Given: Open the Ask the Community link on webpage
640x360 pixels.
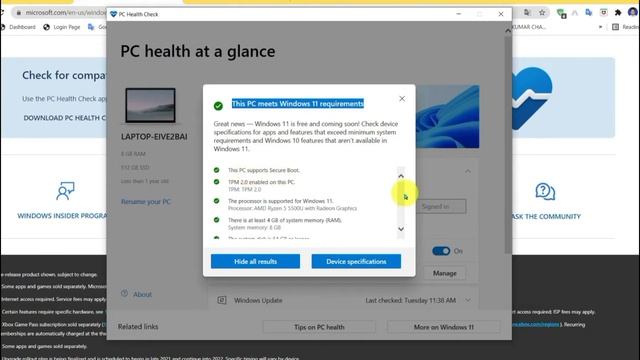Looking at the screenshot, I should pyautogui.click(x=546, y=217).
